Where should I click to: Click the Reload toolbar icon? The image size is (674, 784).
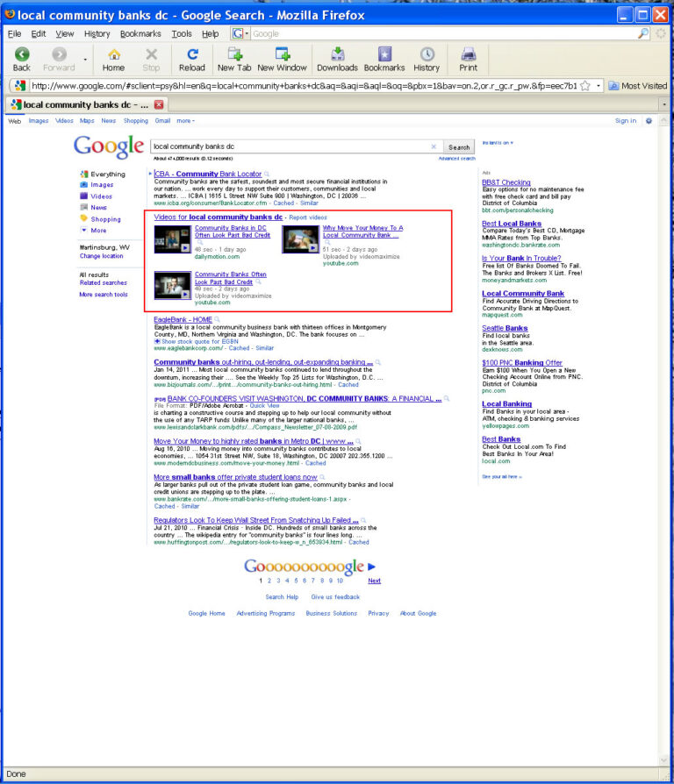point(192,54)
